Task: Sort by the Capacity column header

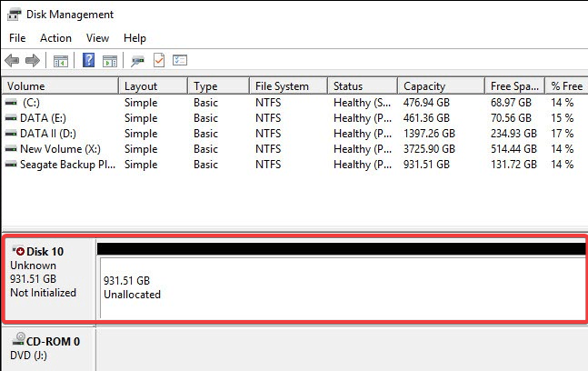Action: point(441,85)
